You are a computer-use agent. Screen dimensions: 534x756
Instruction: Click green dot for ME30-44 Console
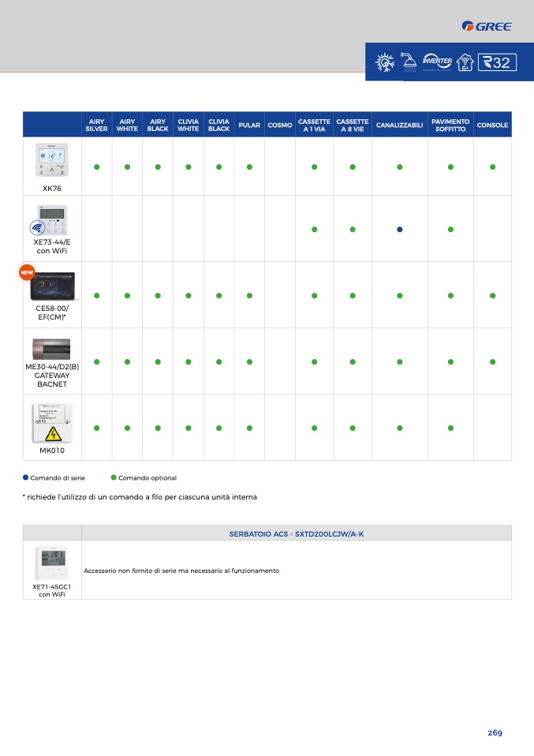(492, 361)
